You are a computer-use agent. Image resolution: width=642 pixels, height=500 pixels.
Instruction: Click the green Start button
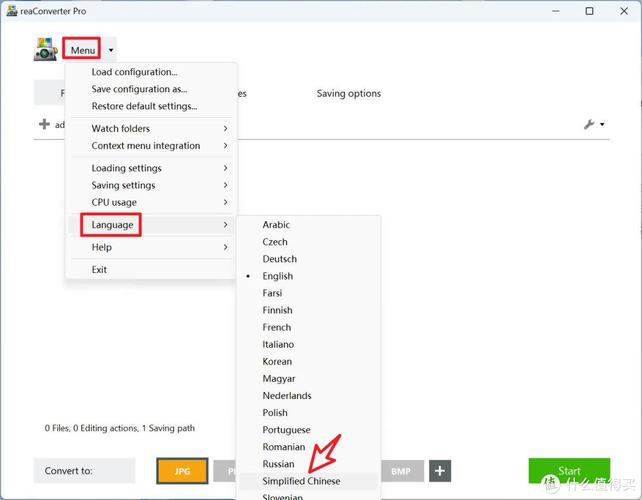pos(569,471)
